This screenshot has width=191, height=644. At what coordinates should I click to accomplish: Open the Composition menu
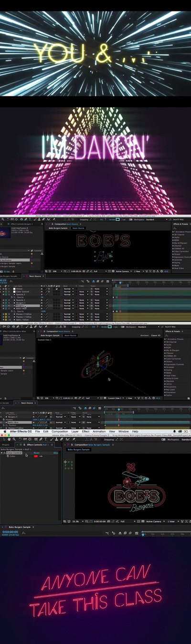60,431
